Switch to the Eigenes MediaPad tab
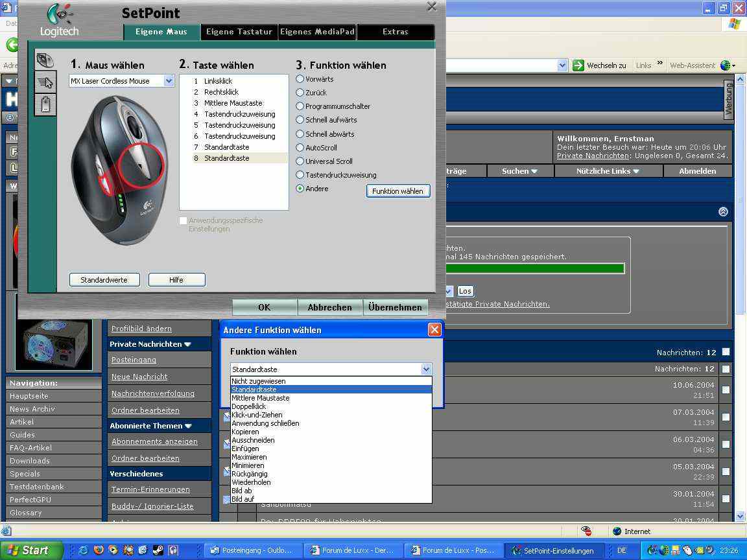 click(317, 32)
